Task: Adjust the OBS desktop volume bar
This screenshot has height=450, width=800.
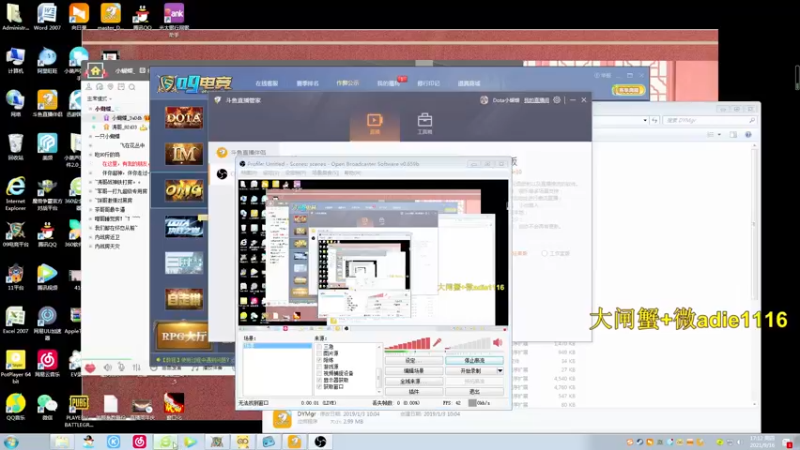Action: point(468,344)
